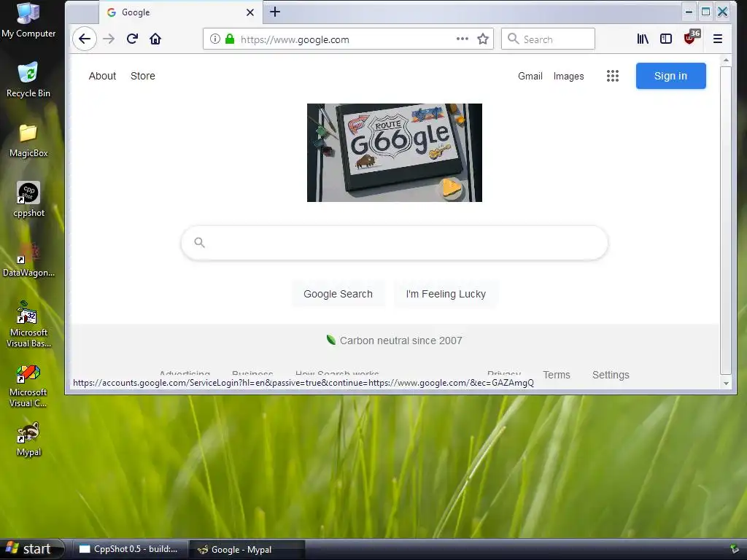Click the forward navigation arrow
This screenshot has width=747, height=560.
click(x=109, y=39)
